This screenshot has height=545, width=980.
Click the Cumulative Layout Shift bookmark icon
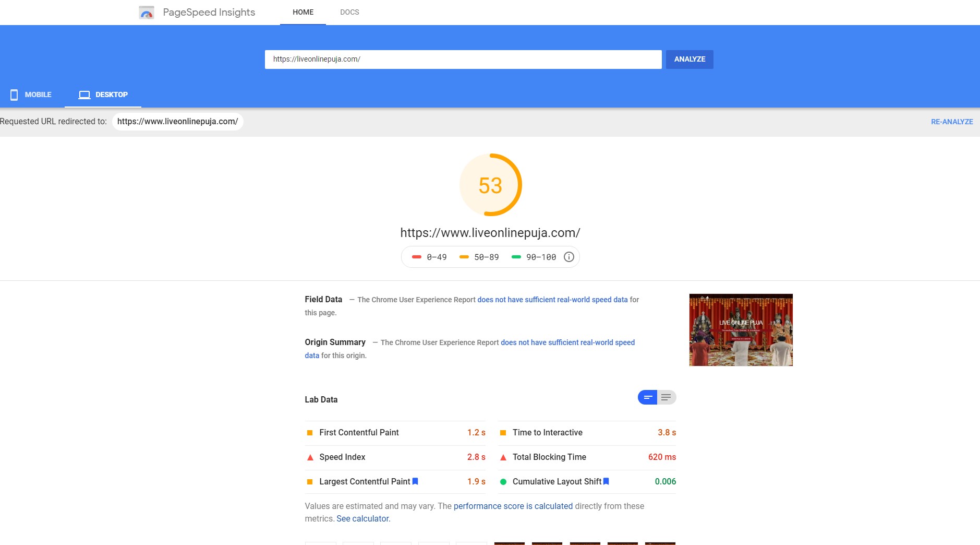(x=606, y=481)
